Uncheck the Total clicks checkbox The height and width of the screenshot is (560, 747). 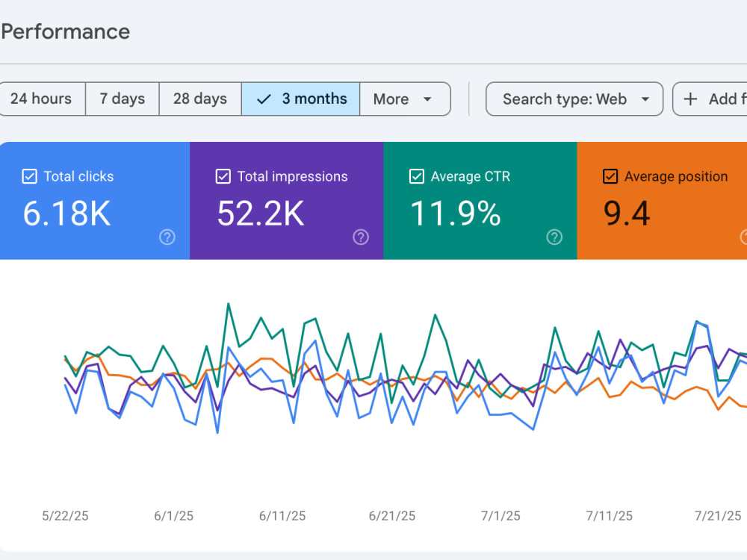click(30, 176)
